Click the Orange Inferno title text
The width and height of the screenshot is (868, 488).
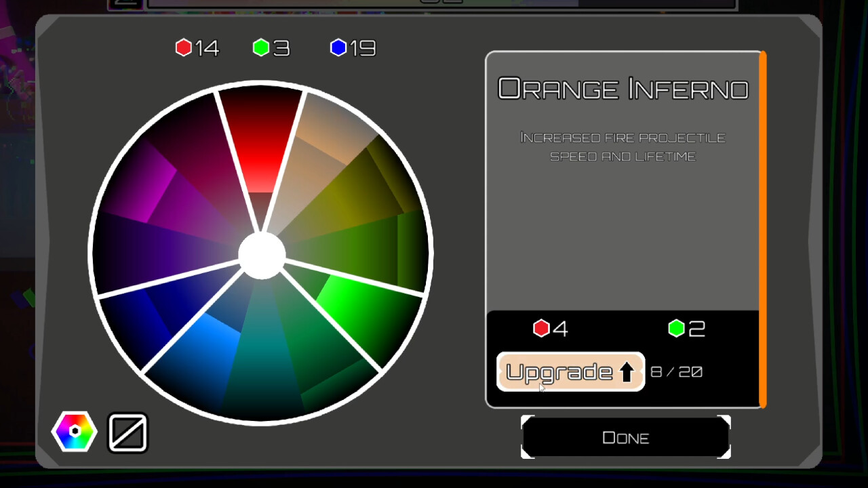pyautogui.click(x=624, y=88)
